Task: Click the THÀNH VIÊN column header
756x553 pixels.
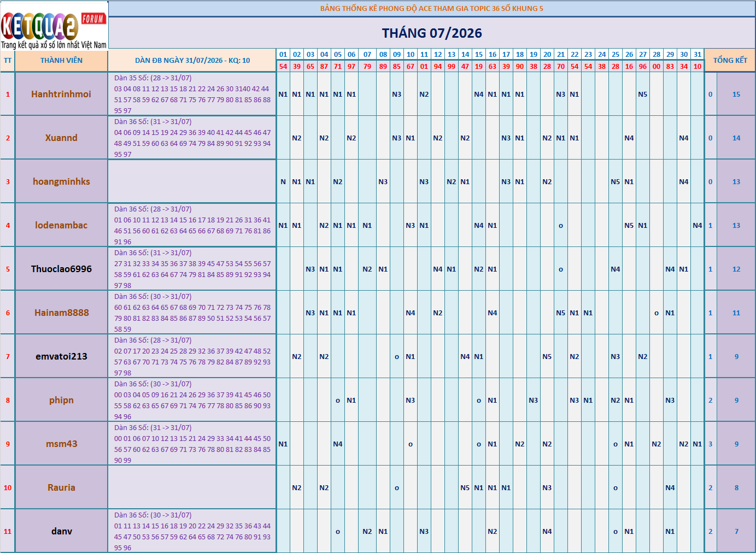Action: click(x=61, y=60)
